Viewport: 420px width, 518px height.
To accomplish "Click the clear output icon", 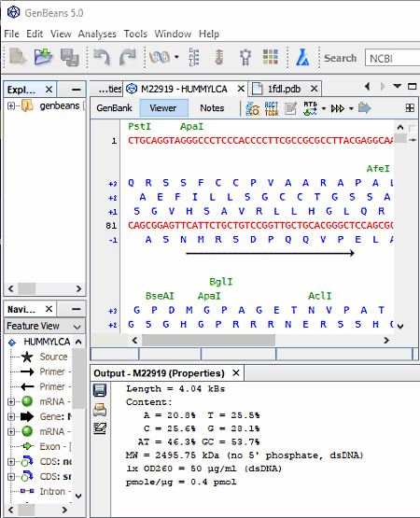I will coord(100,428).
